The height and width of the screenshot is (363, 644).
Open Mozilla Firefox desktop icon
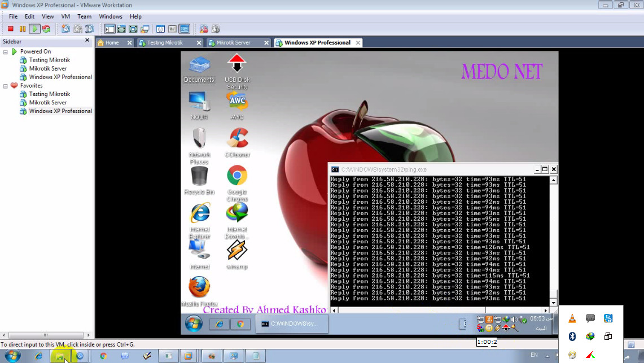(x=200, y=291)
